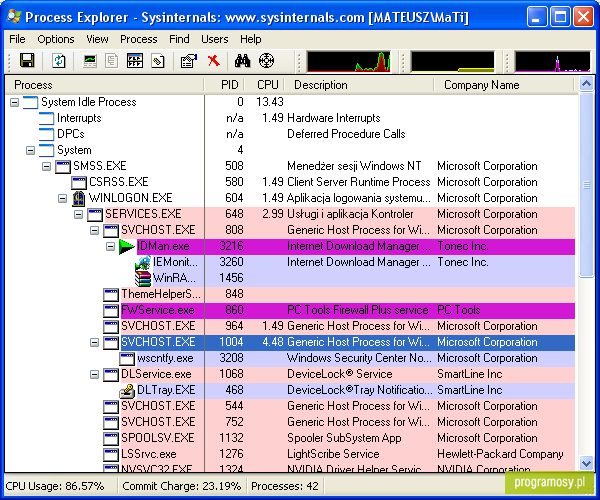Click the FWService.exe process icon

click(x=111, y=310)
